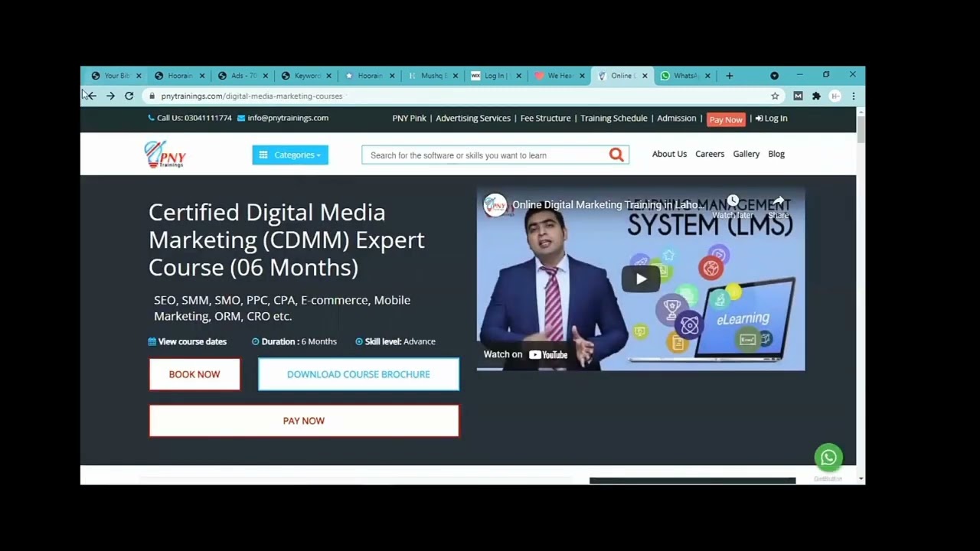Image resolution: width=980 pixels, height=551 pixels.
Task: Click the orange search magnifier icon
Action: click(616, 155)
